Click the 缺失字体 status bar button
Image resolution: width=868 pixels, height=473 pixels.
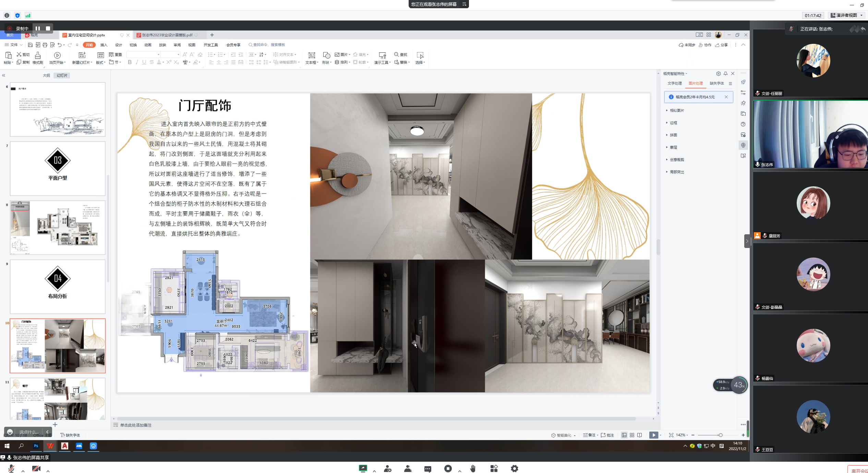tap(70, 435)
